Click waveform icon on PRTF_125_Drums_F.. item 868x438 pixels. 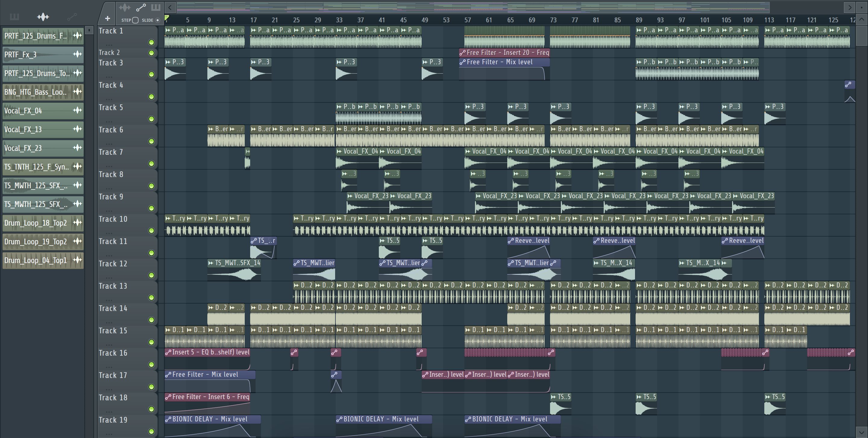coord(77,35)
